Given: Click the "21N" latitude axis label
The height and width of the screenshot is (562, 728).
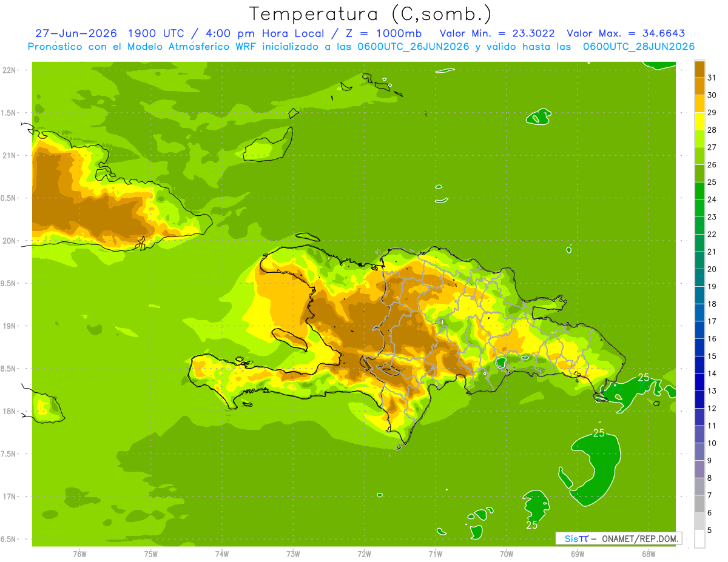Looking at the screenshot, I should pos(9,155).
